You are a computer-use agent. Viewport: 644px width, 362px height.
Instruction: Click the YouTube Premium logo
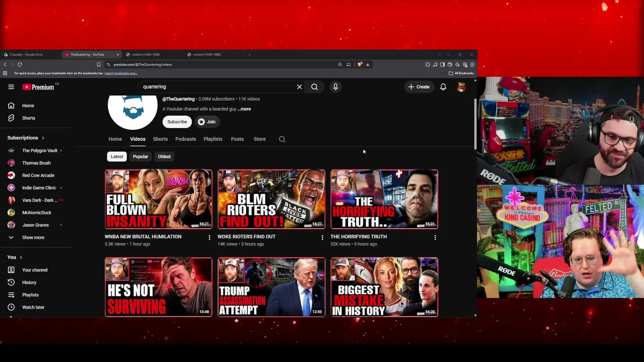(38, 87)
